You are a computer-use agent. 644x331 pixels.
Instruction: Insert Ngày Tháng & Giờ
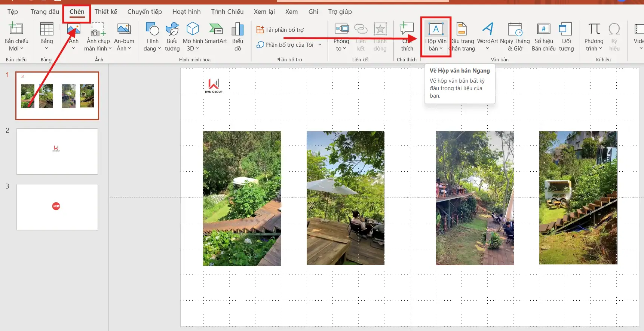pyautogui.click(x=515, y=36)
